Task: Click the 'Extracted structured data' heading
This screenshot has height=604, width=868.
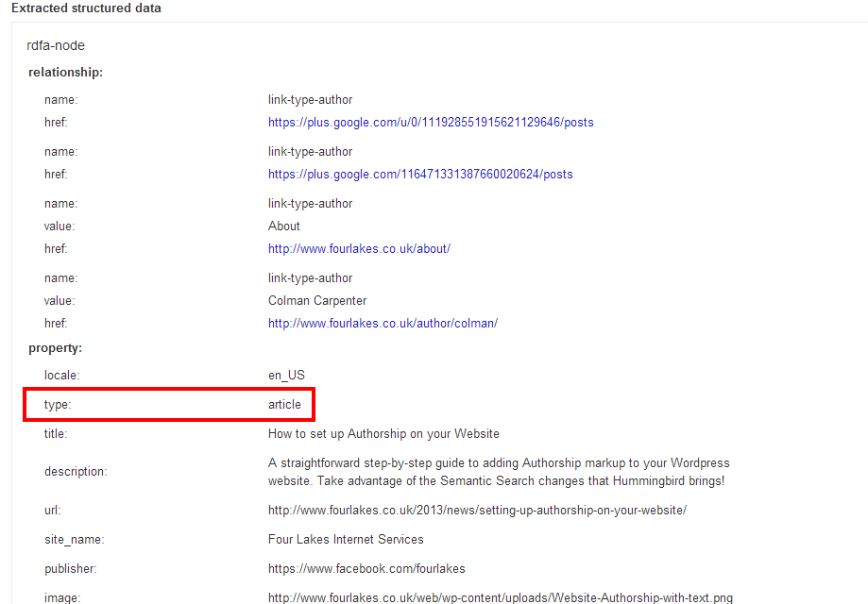Action: [x=86, y=8]
